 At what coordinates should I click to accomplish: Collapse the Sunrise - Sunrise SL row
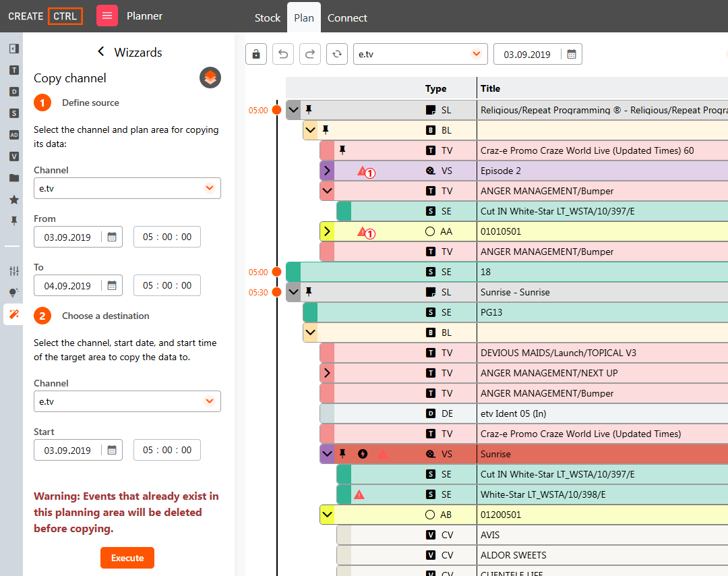(293, 292)
